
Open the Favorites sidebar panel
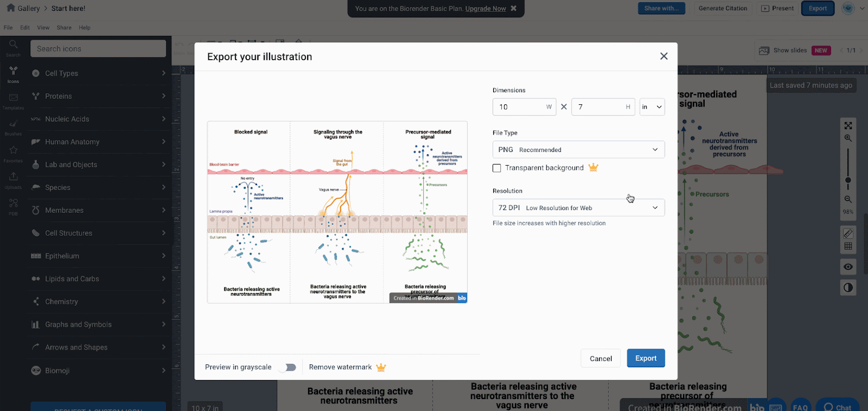(x=13, y=153)
